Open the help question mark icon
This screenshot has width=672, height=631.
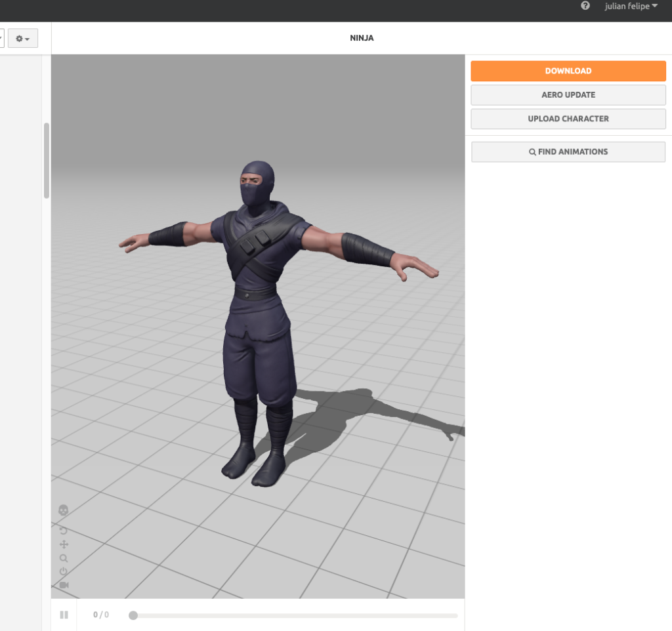pyautogui.click(x=585, y=6)
